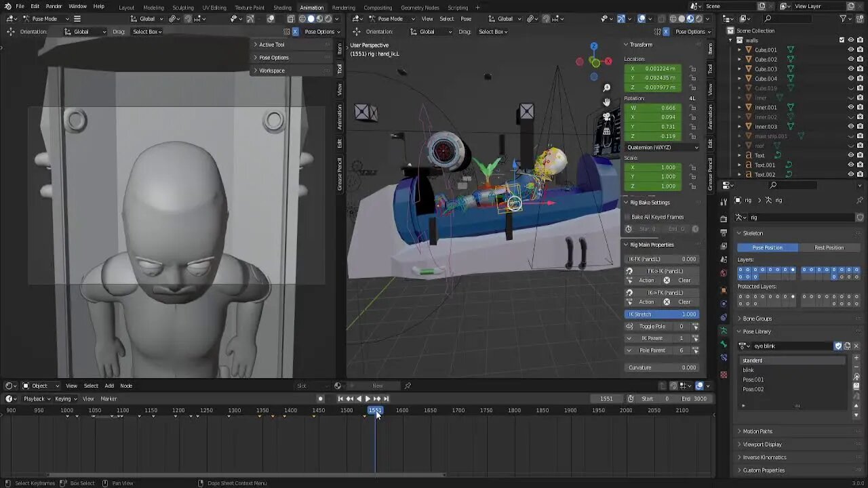Enable Bake All Keyed Frames checkbox
The height and width of the screenshot is (488, 868).
click(628, 217)
